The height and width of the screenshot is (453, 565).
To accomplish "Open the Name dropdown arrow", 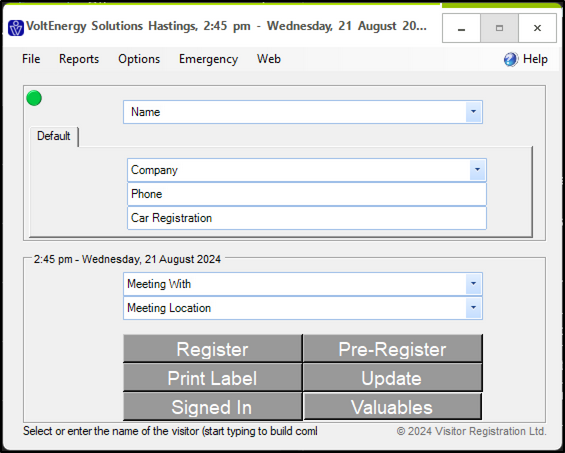I will coord(473,112).
